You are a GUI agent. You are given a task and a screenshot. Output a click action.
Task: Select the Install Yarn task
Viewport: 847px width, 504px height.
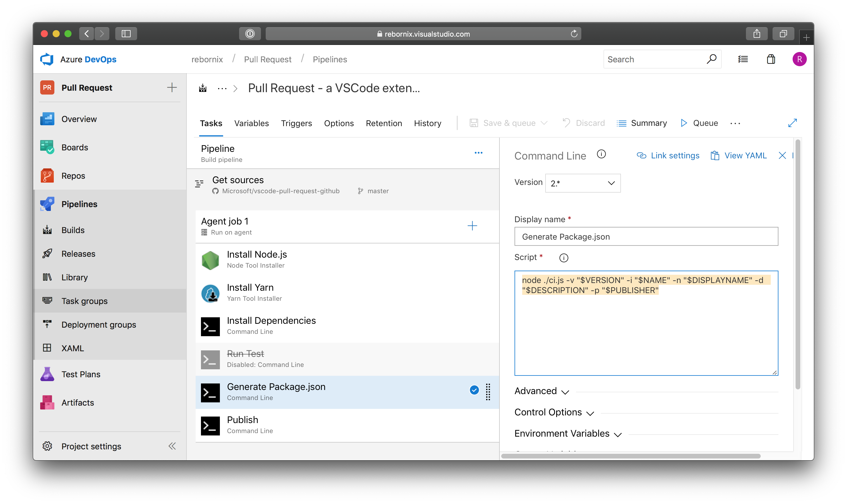[347, 293]
